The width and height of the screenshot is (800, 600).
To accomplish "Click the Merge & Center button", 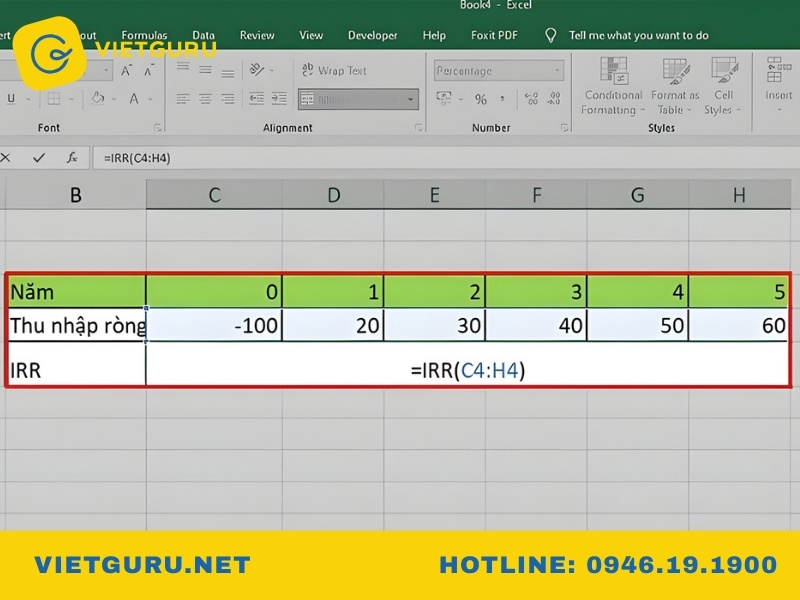I will 351,99.
